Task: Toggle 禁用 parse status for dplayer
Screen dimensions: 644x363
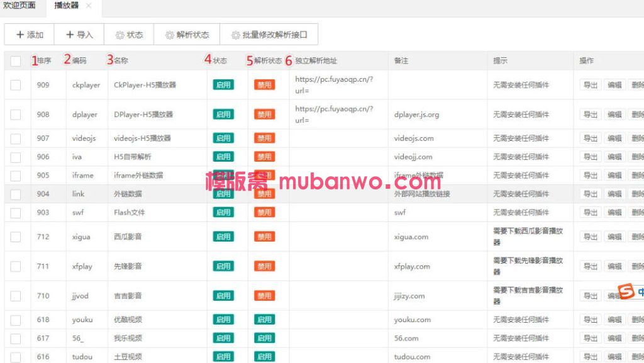Action: (265, 114)
